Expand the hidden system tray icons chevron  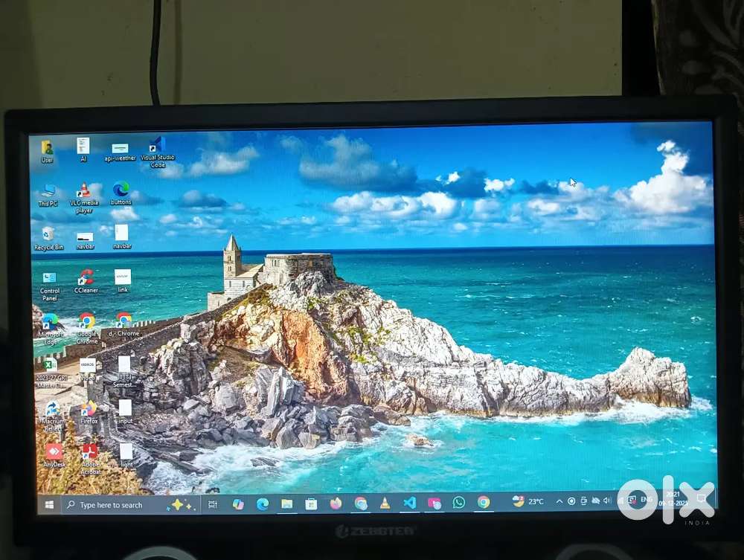[x=559, y=500]
